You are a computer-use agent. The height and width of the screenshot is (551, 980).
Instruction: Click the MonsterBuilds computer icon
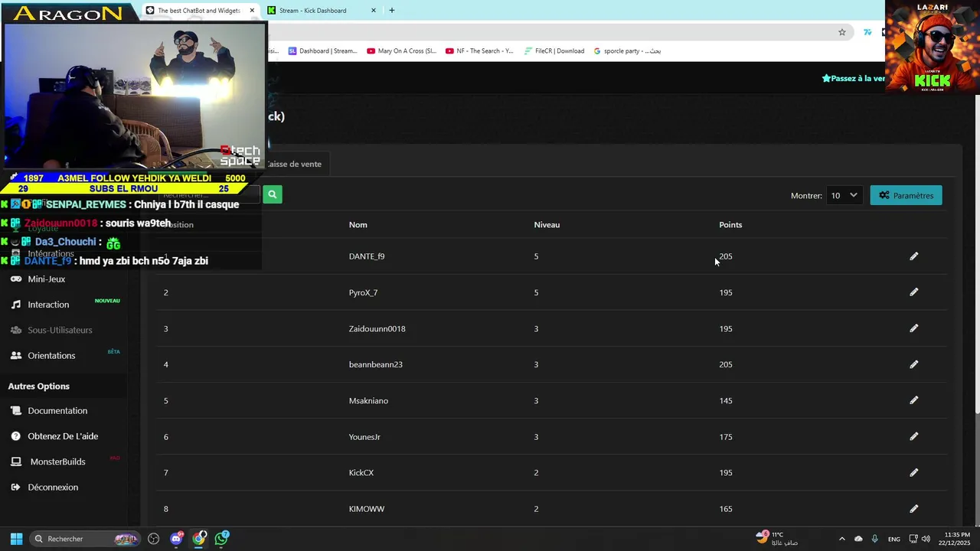point(15,461)
